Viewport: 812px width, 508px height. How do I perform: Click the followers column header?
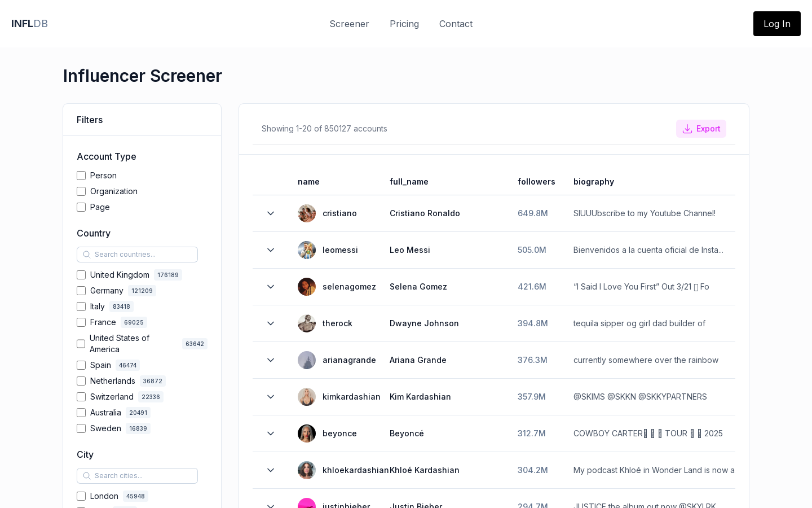pyautogui.click(x=536, y=182)
